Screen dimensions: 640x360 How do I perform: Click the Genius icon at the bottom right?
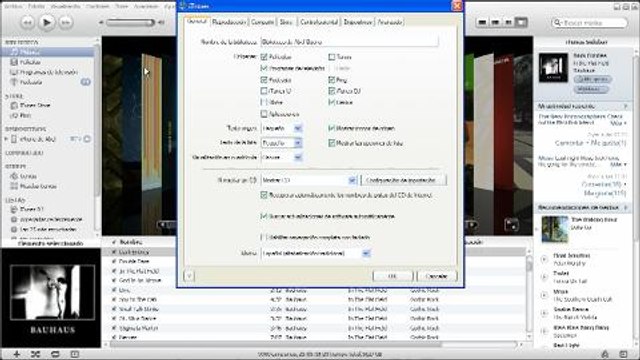click(x=605, y=354)
